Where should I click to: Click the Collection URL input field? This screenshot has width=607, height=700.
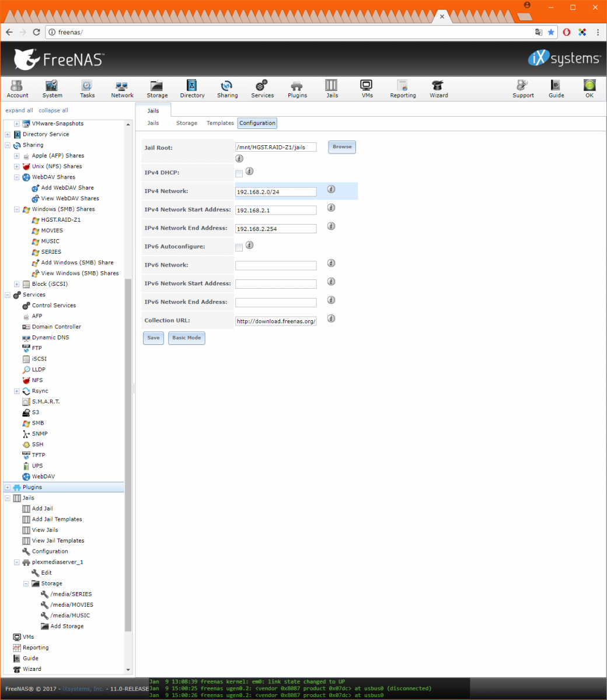276,321
